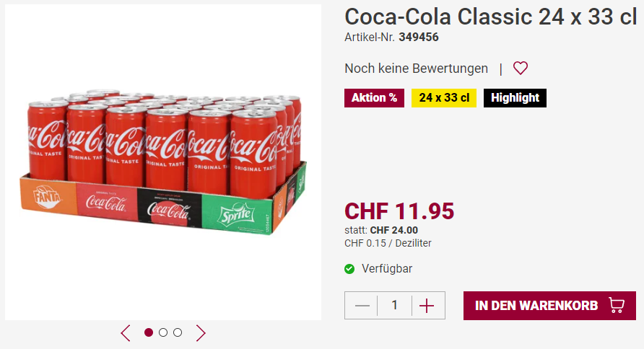Screen dimensions: 644x349
Task: Click the green Verfügbar checkmark icon
Action: click(x=349, y=269)
